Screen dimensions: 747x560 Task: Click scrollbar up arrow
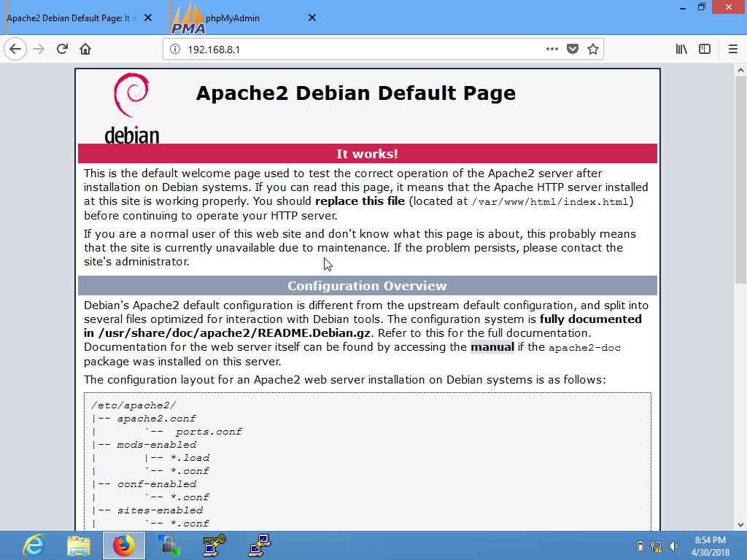(x=740, y=70)
